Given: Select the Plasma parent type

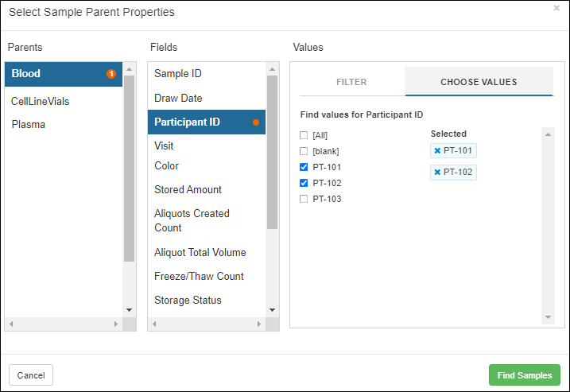Looking at the screenshot, I should (x=28, y=125).
